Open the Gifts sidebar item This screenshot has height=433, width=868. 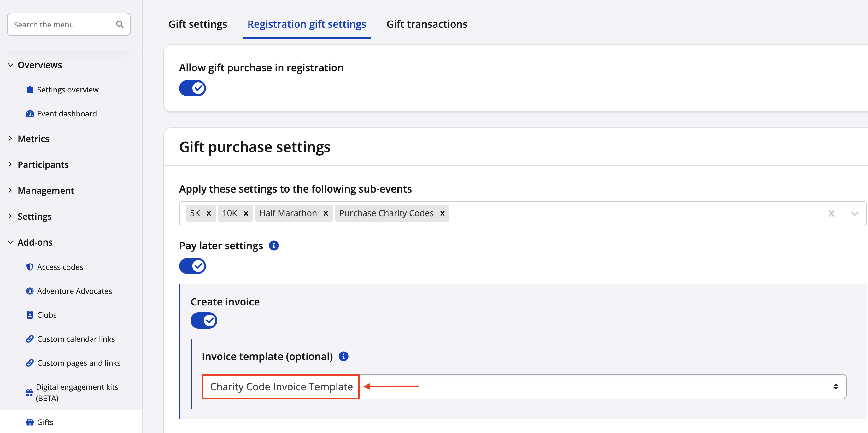[45, 422]
